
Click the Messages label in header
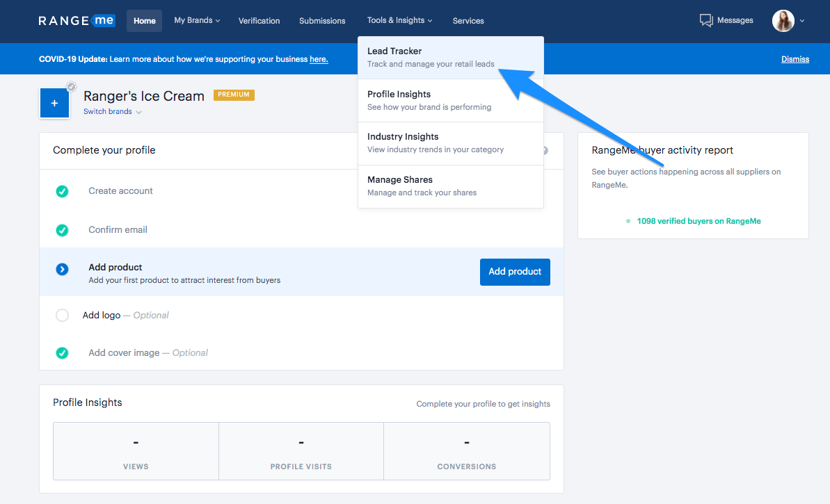(x=735, y=20)
